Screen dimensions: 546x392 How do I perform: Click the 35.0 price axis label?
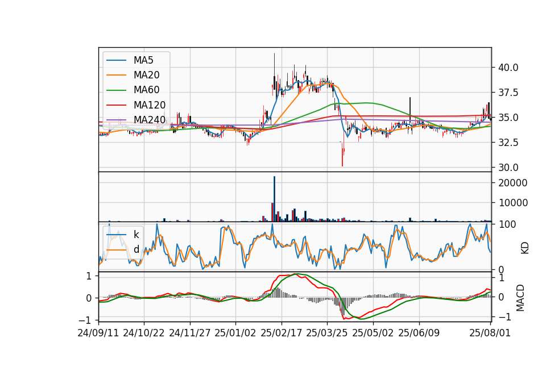(x=508, y=118)
